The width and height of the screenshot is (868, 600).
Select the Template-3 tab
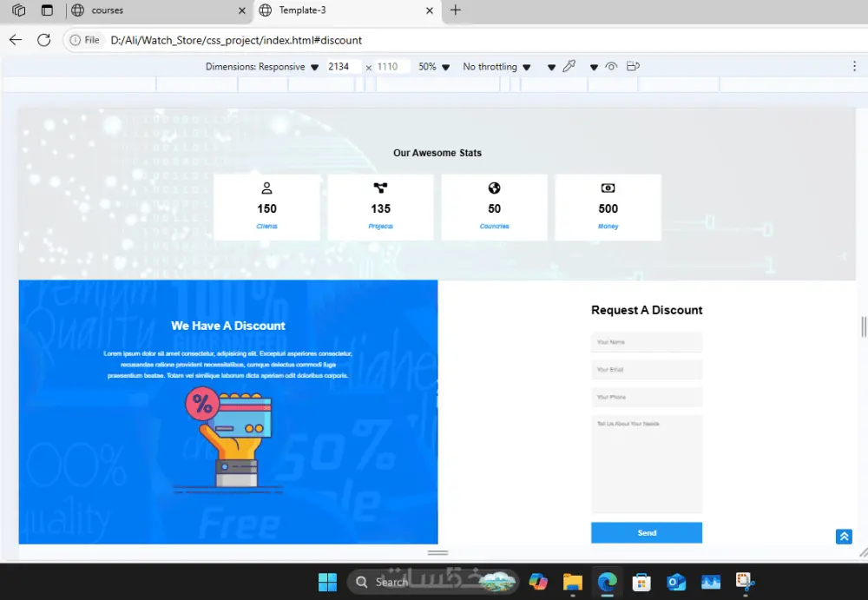347,10
